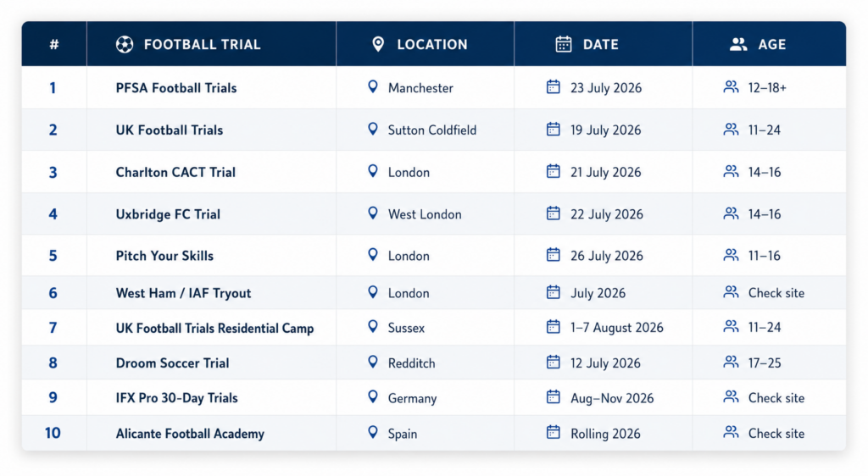Click the people icon beside 12–18+
Image resolution: width=868 pixels, height=476 pixels.
731,86
